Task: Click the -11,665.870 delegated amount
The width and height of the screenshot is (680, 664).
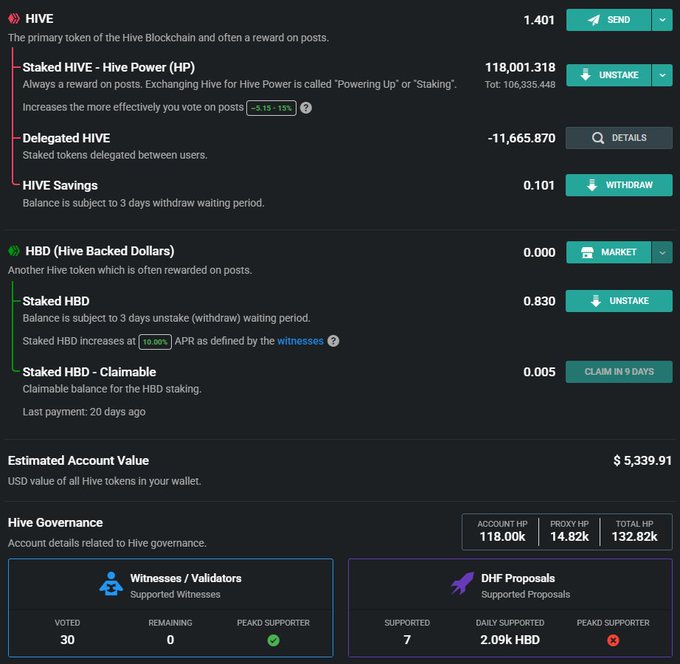Action: [521, 138]
